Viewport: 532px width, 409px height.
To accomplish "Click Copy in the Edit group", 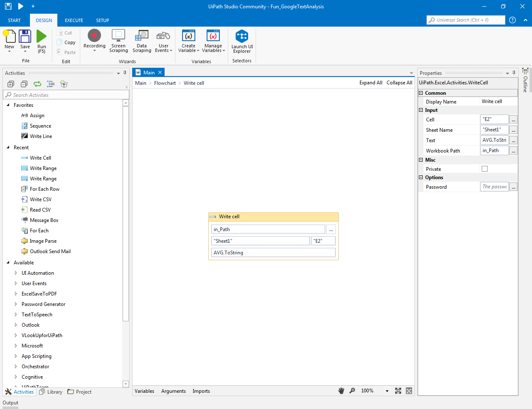I will click(x=66, y=42).
